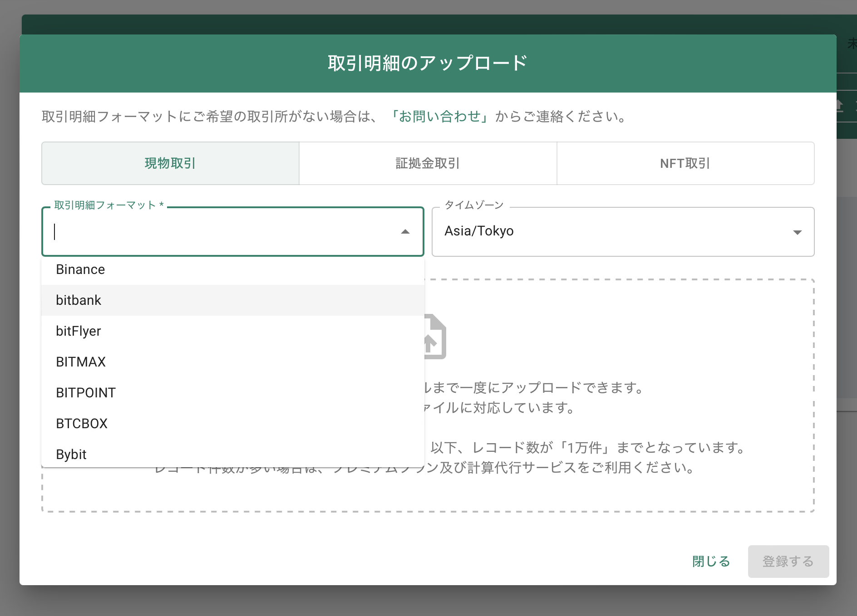The image size is (857, 616).
Task: Click the file upload icon
Action: point(435,337)
